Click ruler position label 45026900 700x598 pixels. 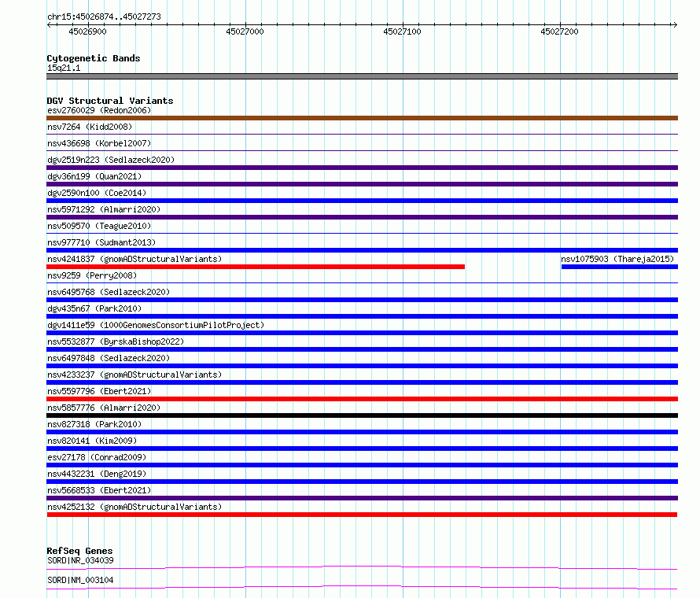point(87,31)
